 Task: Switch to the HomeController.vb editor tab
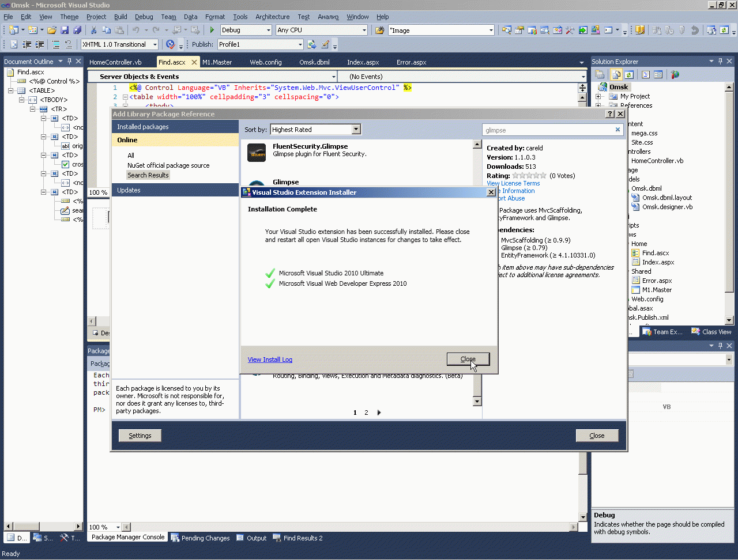pos(115,62)
